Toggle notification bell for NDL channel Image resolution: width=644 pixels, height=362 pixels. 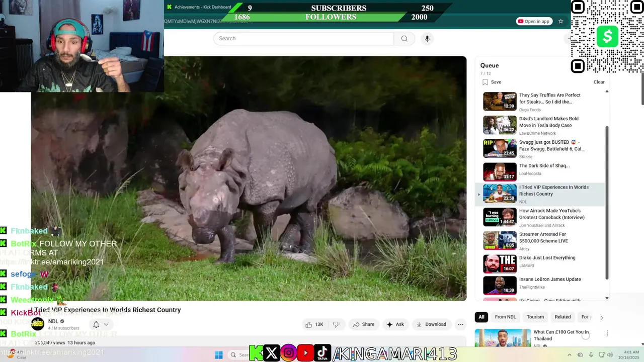(96, 324)
